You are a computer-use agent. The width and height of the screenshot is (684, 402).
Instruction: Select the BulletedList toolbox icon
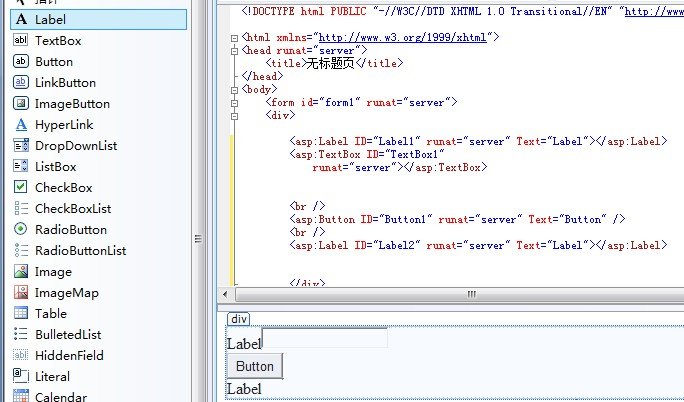21,334
